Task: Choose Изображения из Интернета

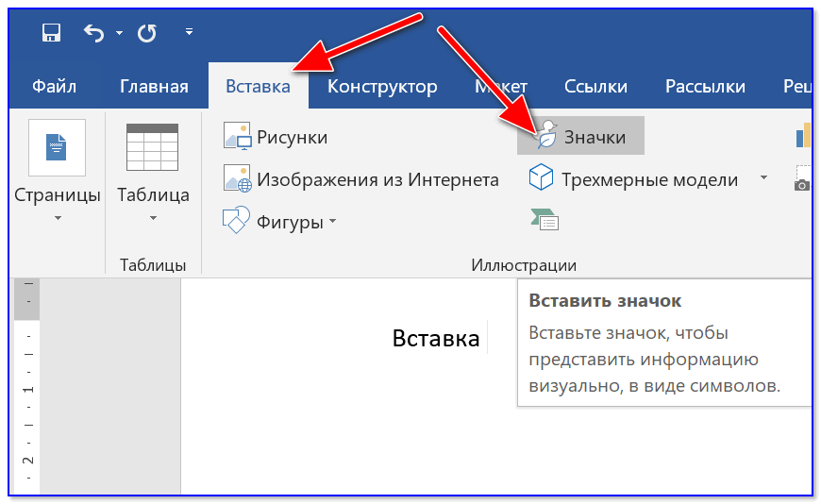Action: (361, 179)
